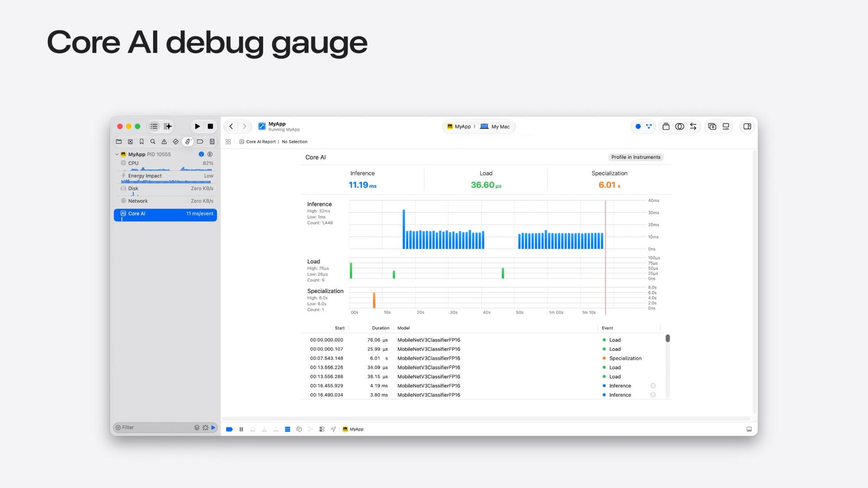Open the Project navigator folder tab
The width and height of the screenshot is (868, 488).
[x=119, y=141]
